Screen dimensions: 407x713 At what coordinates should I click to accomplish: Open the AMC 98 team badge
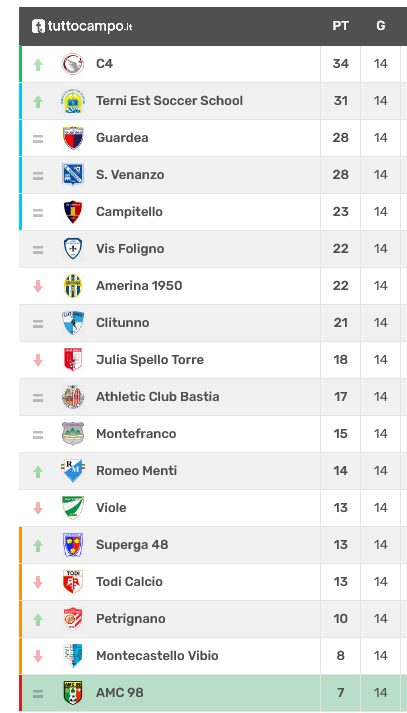[73, 693]
